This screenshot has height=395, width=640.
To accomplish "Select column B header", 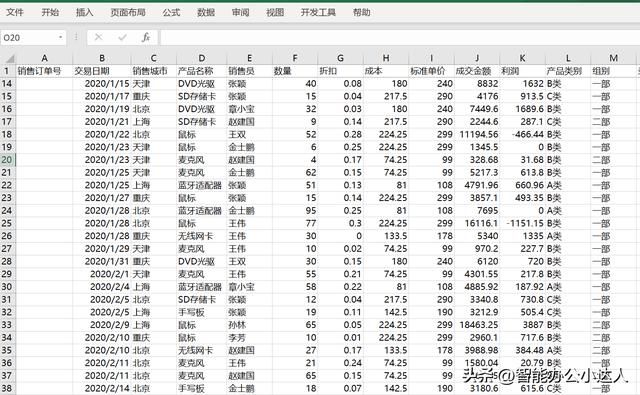I will [102, 58].
